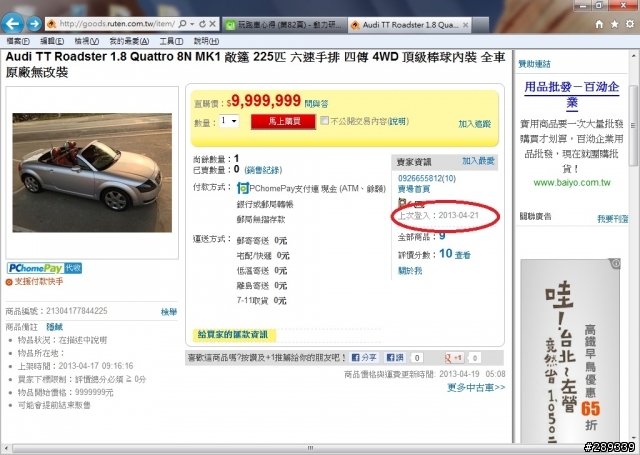This screenshot has height=455, width=640.
Task: Refresh the page in the address bar
Action: coord(202,24)
